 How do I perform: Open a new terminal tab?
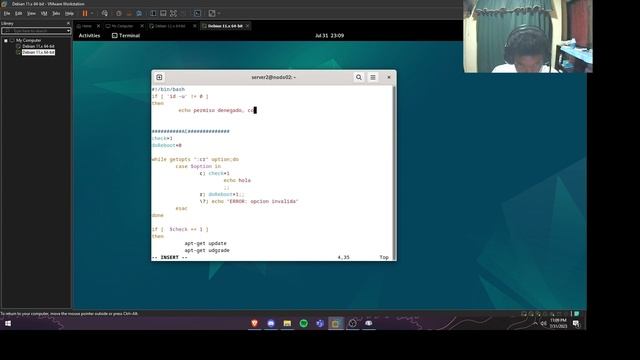pyautogui.click(x=159, y=77)
